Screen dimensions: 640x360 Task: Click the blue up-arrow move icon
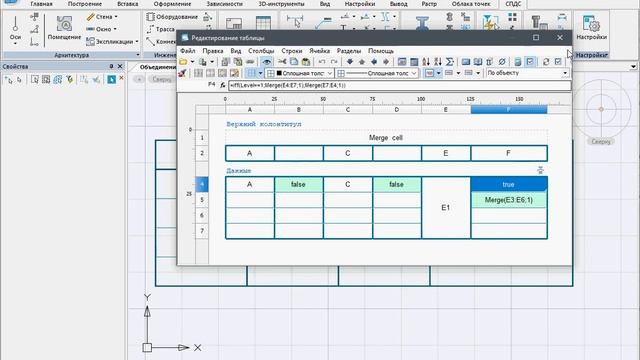(x=362, y=62)
